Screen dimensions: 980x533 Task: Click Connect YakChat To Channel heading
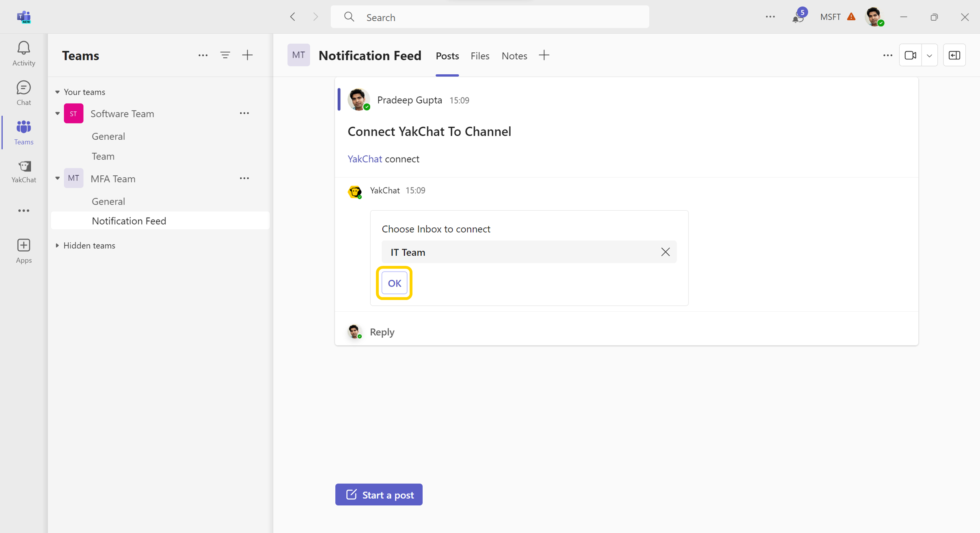(429, 132)
